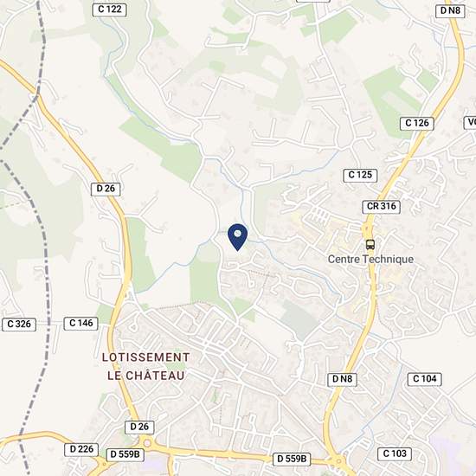Select the D 559B shield nearest C 103
The width and height of the screenshot is (476, 476).
pyautogui.click(x=292, y=459)
